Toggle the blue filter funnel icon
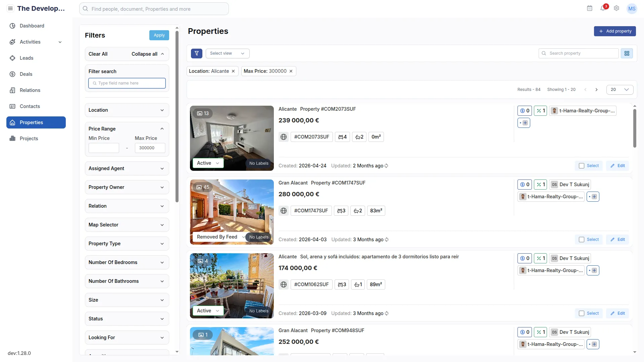Image resolution: width=644 pixels, height=362 pixels. 197,53
